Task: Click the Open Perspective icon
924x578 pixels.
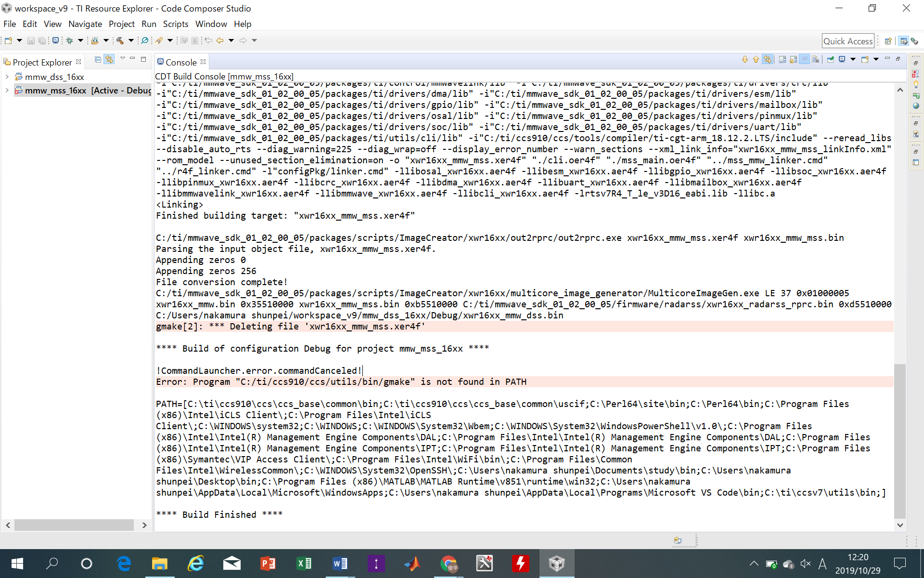Action: [888, 41]
